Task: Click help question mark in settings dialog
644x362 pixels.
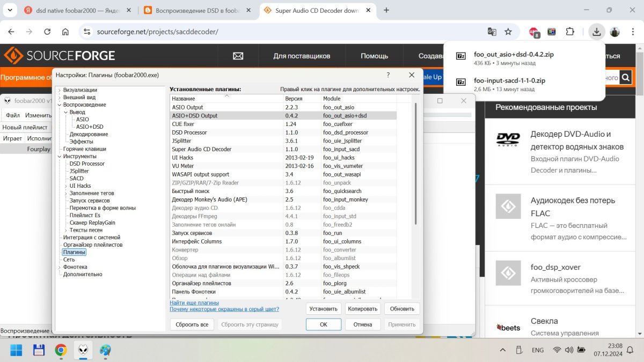Action: point(388,75)
